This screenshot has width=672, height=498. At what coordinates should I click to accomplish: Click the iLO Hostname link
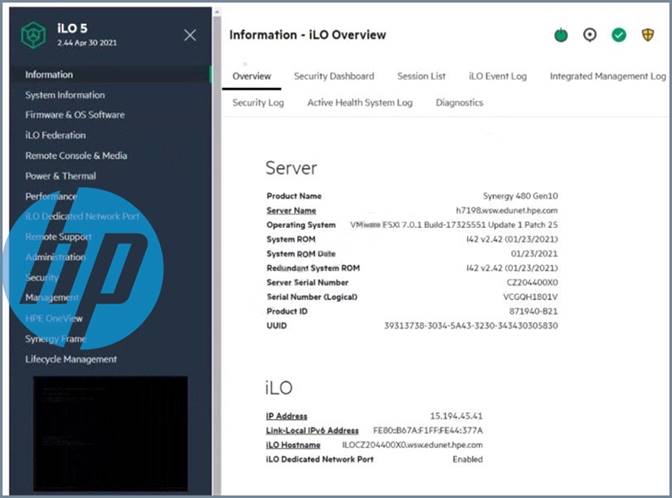click(x=293, y=445)
